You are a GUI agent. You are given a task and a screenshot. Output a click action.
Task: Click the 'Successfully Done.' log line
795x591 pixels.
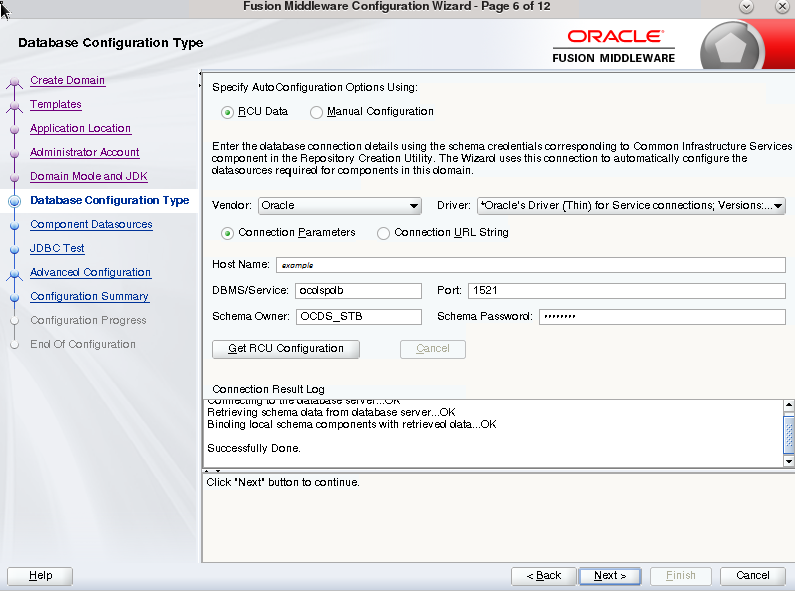click(x=254, y=449)
